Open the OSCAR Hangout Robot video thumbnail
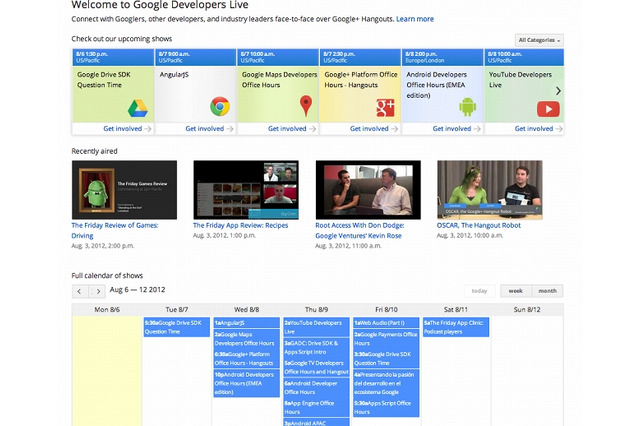640x426 pixels. [x=490, y=190]
